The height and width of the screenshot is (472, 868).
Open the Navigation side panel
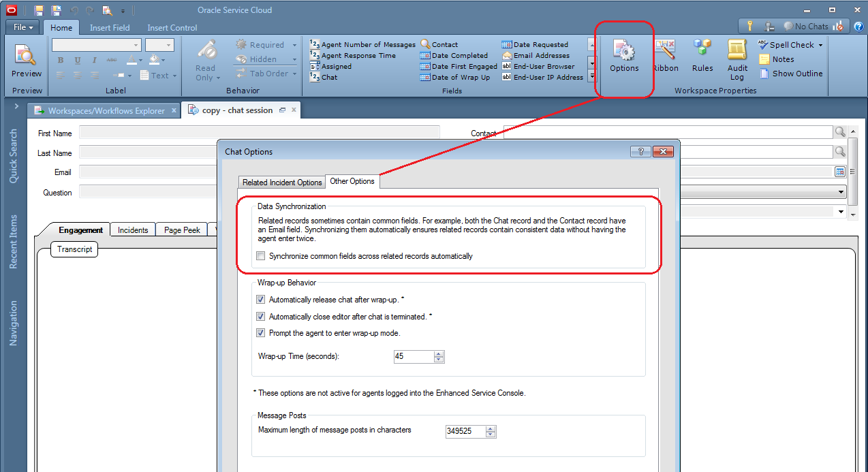[14, 324]
